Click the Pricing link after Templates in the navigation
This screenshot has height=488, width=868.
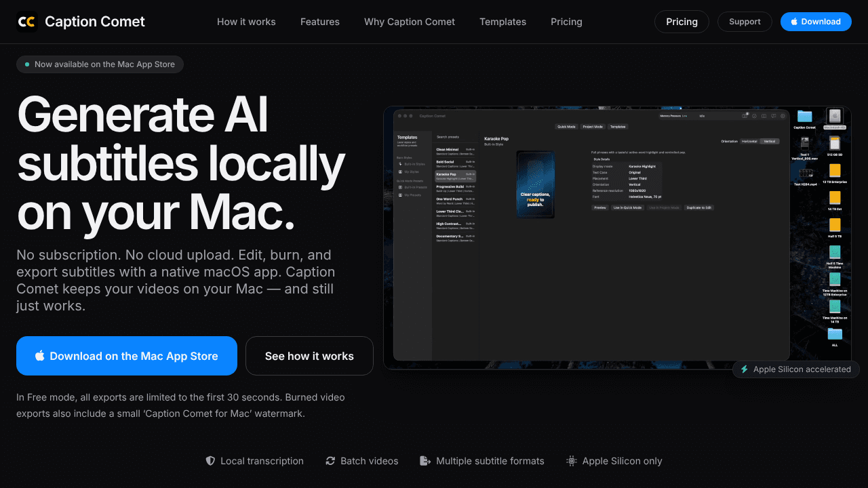click(566, 22)
